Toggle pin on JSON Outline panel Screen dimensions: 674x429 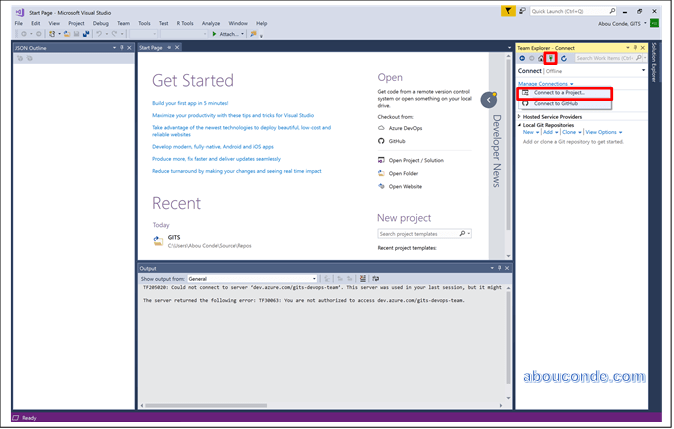click(x=122, y=47)
